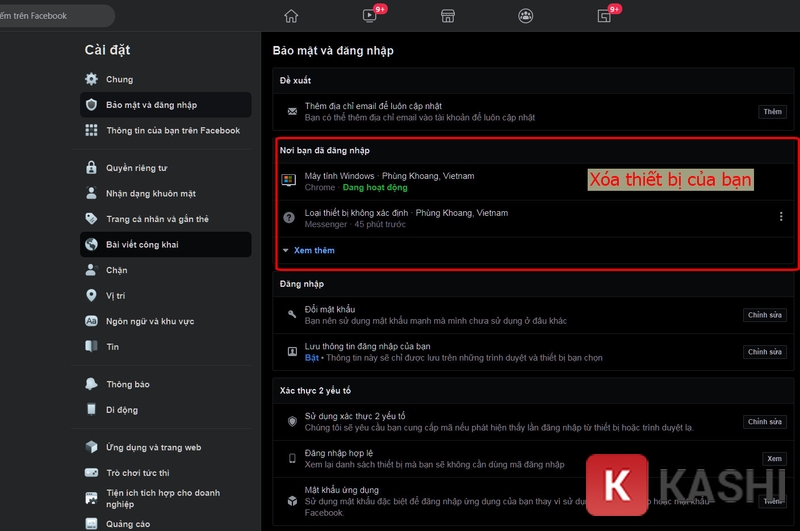Select 'Bài viết công khai' menu item

[143, 244]
